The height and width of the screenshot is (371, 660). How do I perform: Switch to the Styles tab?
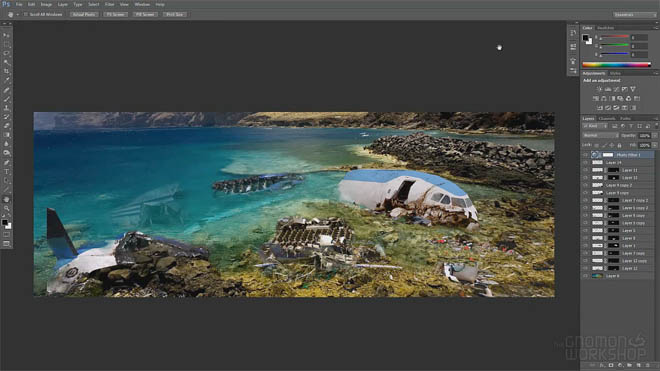coord(615,73)
